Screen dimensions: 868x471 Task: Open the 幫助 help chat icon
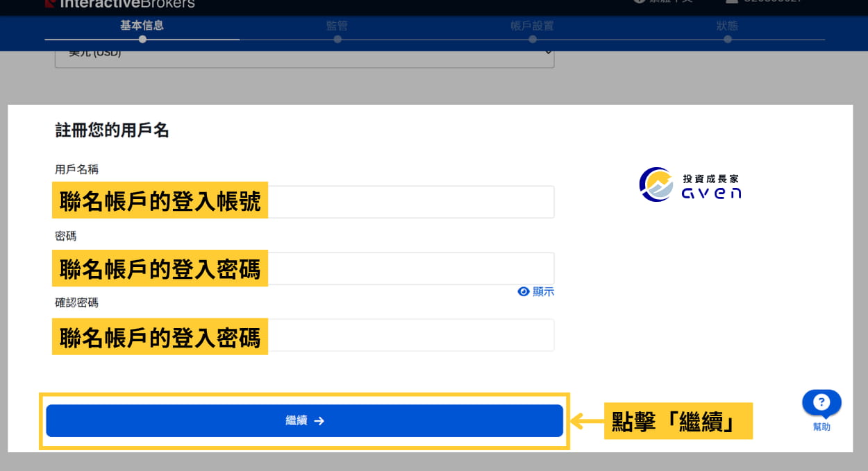tap(821, 410)
